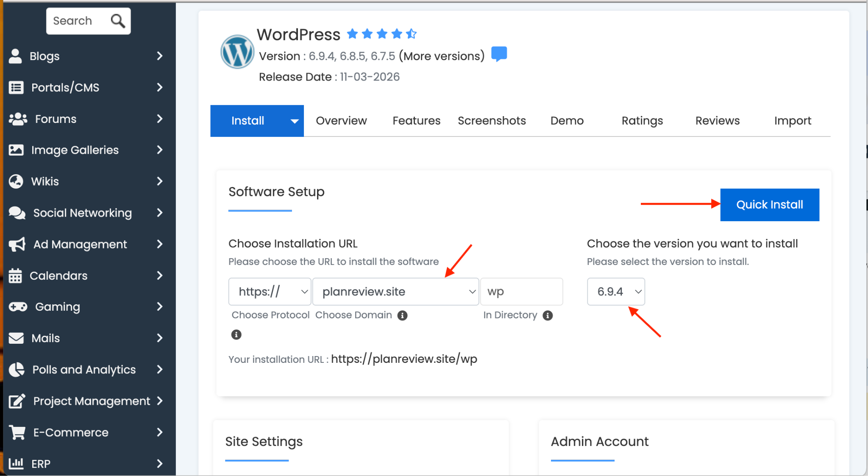Open the 6.9.4 version dropdown
The width and height of the screenshot is (868, 476).
(616, 292)
